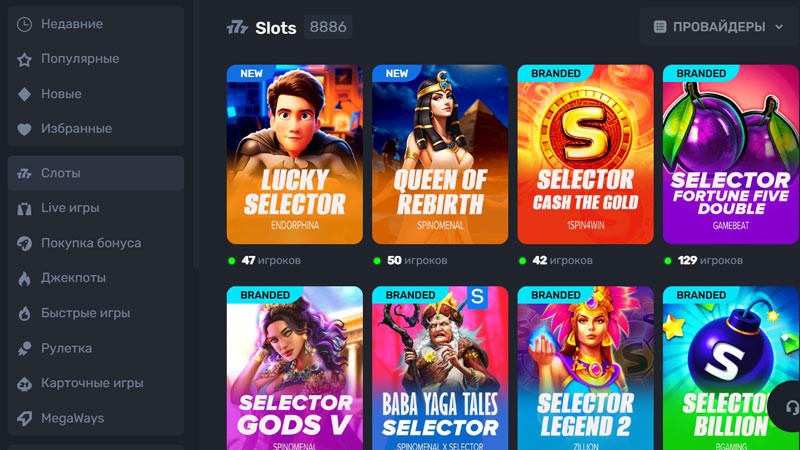Open MegaWays category
This screenshot has height=450, width=800.
click(x=72, y=418)
